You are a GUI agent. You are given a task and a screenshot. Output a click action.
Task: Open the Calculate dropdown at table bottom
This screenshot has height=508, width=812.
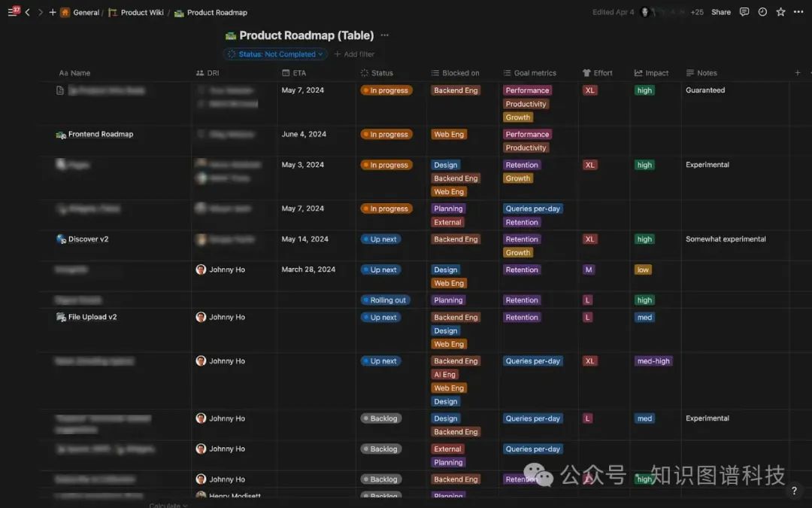pos(168,506)
